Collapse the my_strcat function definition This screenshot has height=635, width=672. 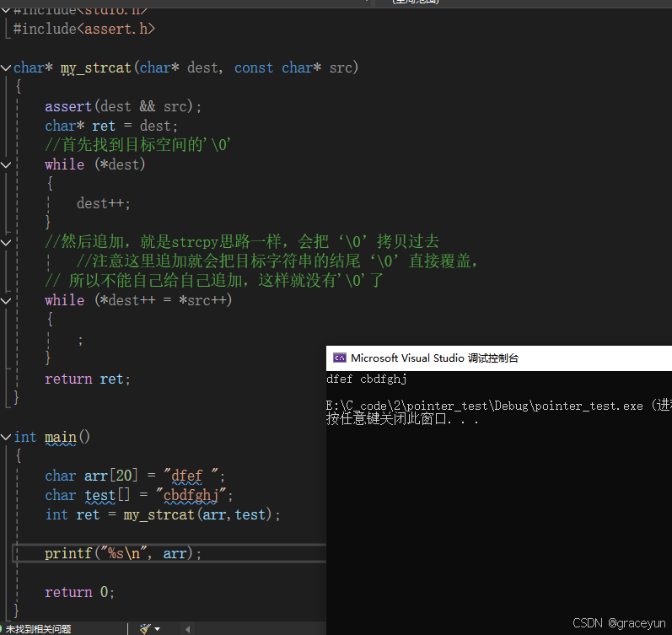tap(6, 67)
